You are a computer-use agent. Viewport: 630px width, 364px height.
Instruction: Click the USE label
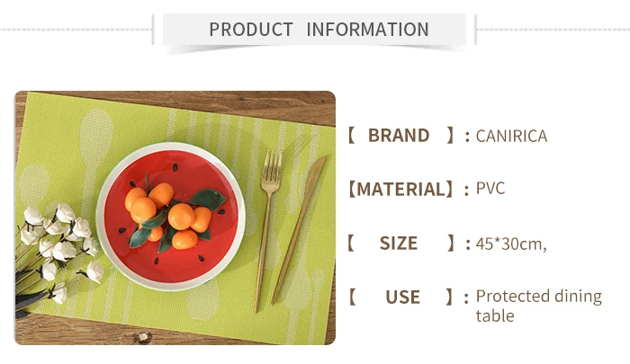point(402,297)
